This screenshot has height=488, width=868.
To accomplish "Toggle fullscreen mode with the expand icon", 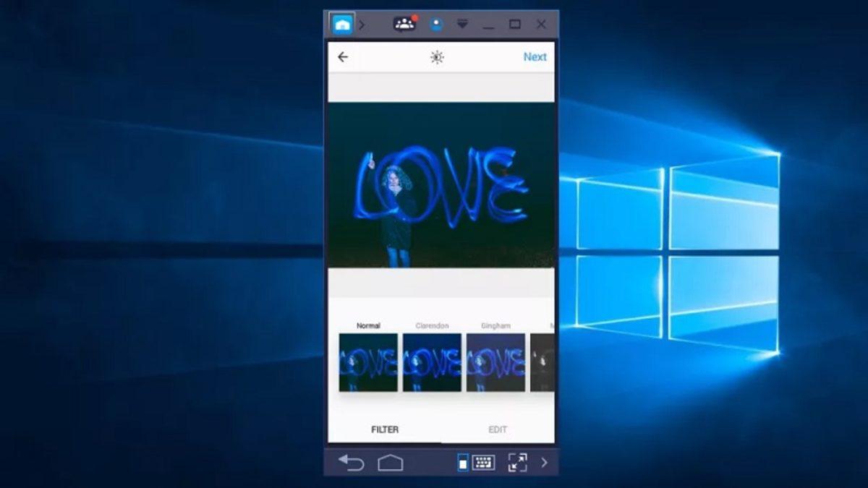I will click(517, 463).
